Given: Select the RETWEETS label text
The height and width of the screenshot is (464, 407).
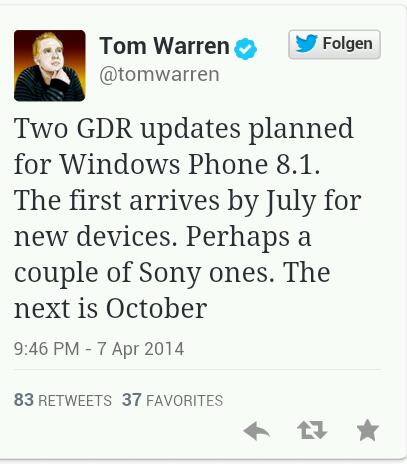Looking at the screenshot, I should tap(75, 400).
